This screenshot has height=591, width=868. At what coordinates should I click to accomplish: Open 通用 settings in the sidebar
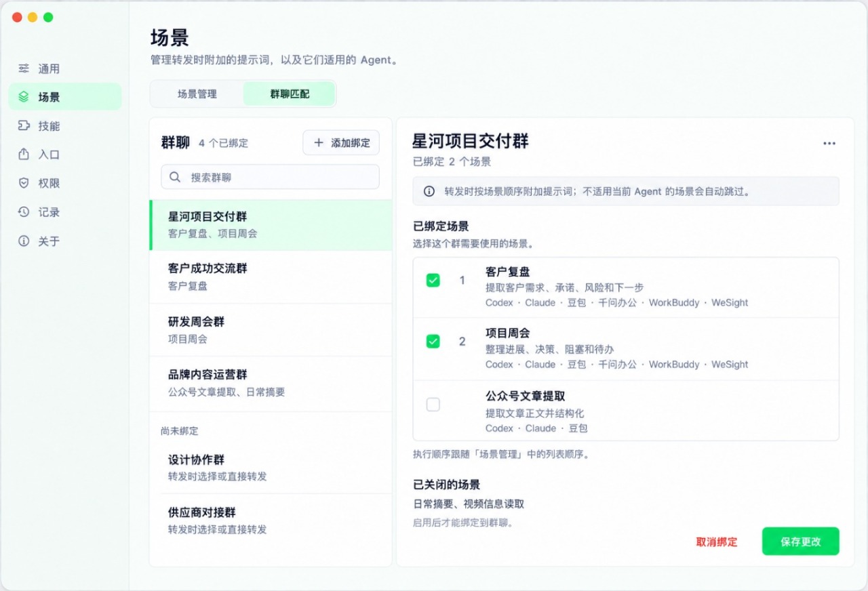65,68
